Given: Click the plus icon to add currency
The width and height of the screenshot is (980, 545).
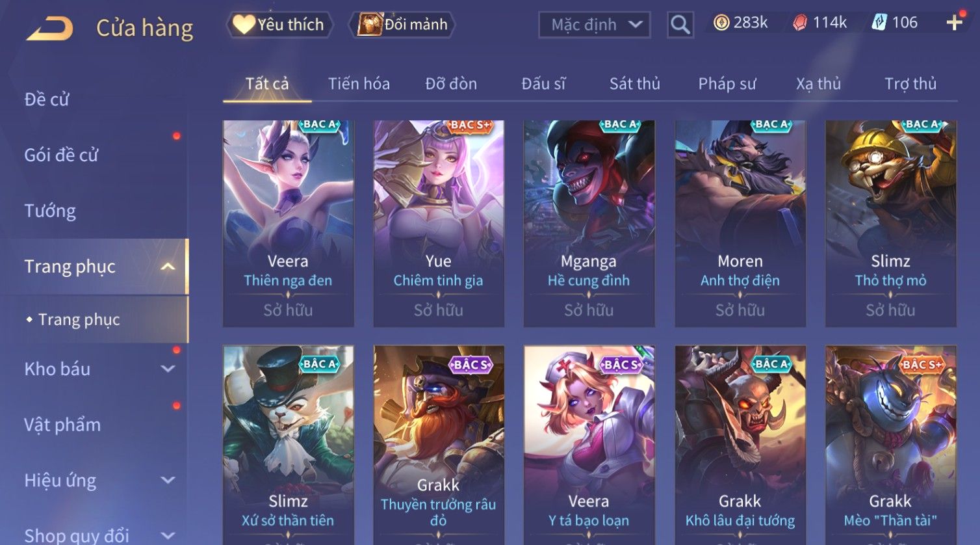Looking at the screenshot, I should [x=954, y=23].
